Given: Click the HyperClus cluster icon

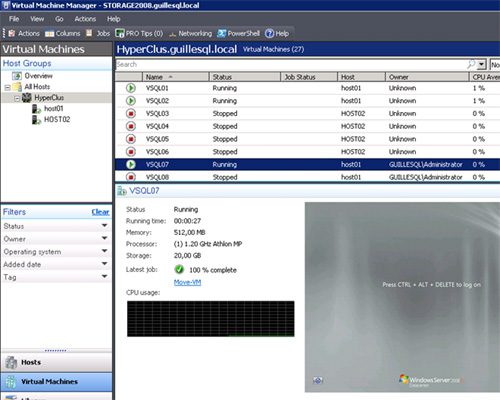Looking at the screenshot, I should (27, 98).
